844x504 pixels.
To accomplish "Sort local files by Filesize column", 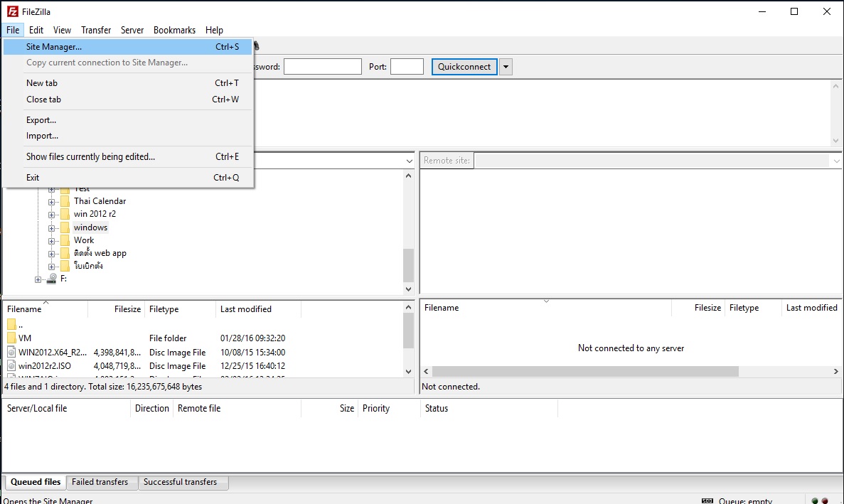I will coord(117,309).
